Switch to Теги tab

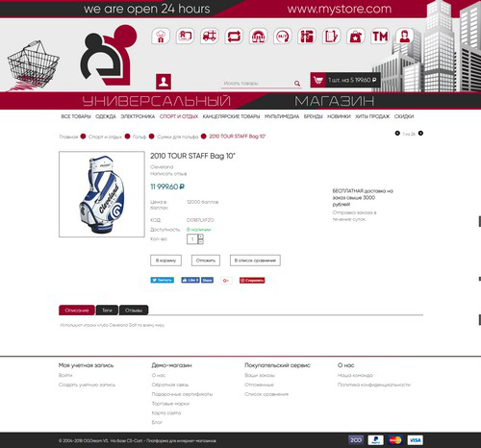(x=107, y=311)
